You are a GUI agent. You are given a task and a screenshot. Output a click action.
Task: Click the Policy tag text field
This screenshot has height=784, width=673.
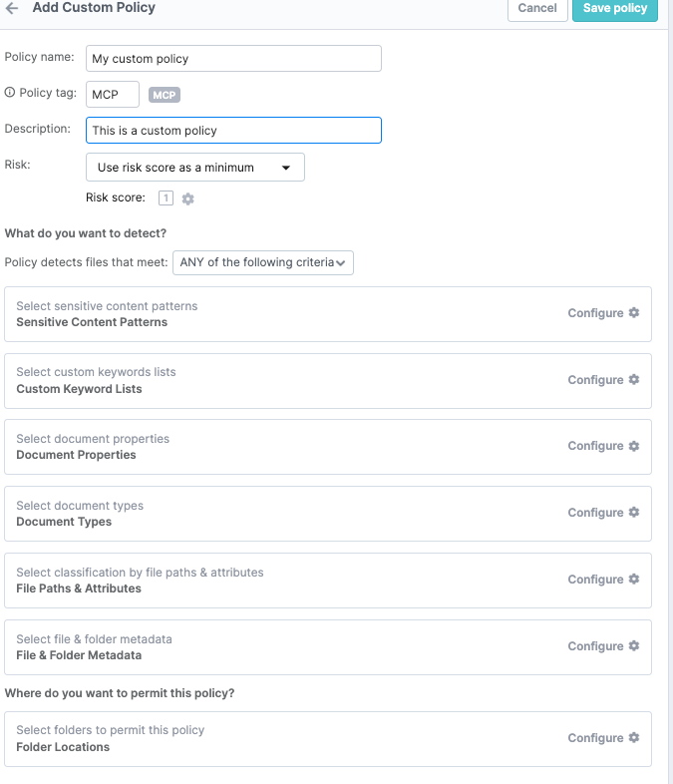[x=113, y=95]
